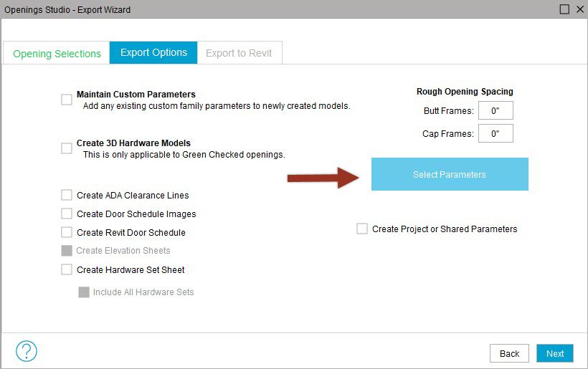Open the Export to Revit tab
Image resolution: width=588 pixels, height=369 pixels.
(239, 53)
